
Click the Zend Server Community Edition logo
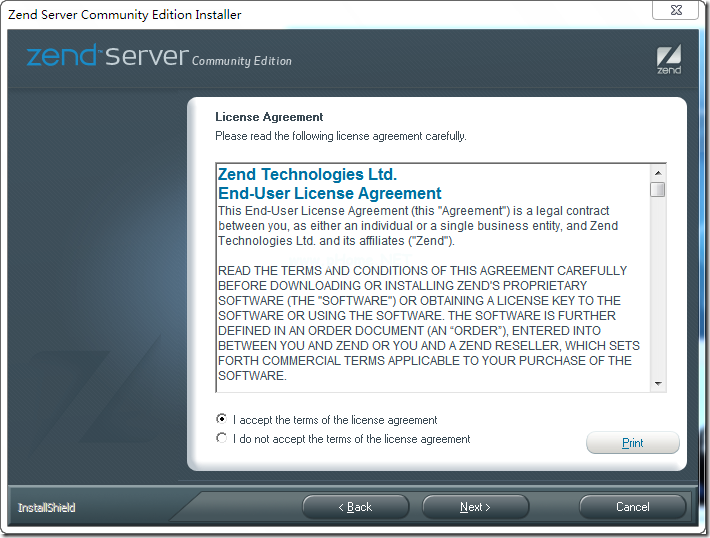pos(159,58)
